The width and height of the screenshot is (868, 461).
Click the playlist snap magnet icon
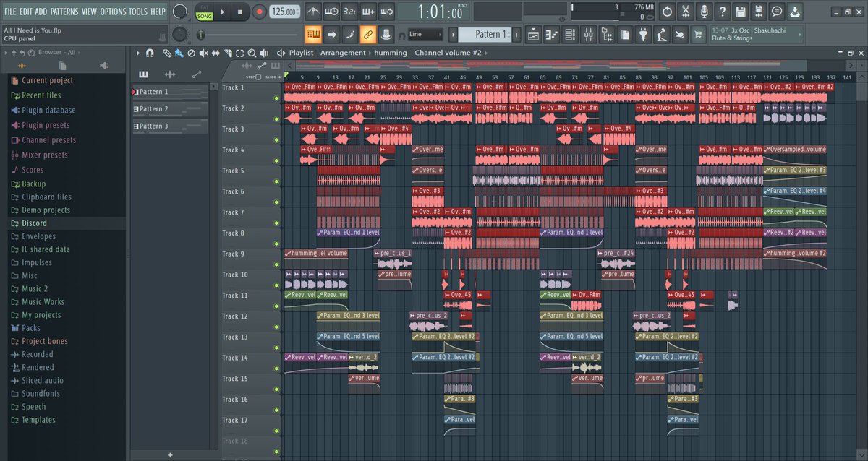[x=150, y=53]
